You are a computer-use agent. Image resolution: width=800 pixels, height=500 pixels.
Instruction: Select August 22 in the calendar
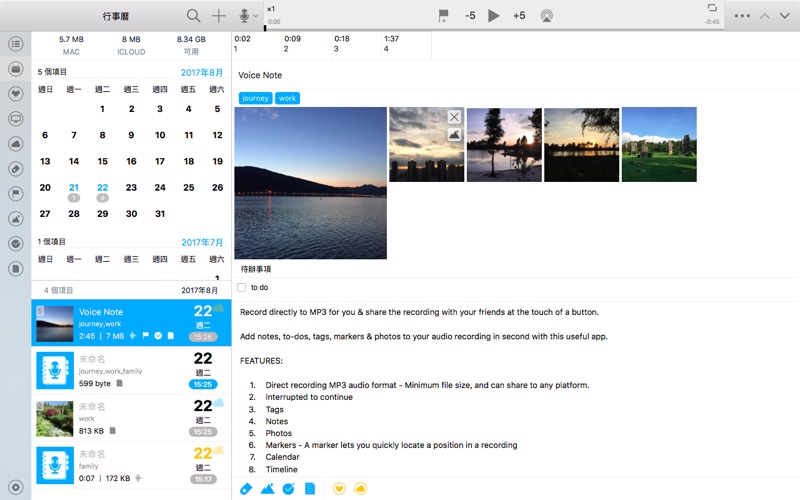[x=103, y=187]
